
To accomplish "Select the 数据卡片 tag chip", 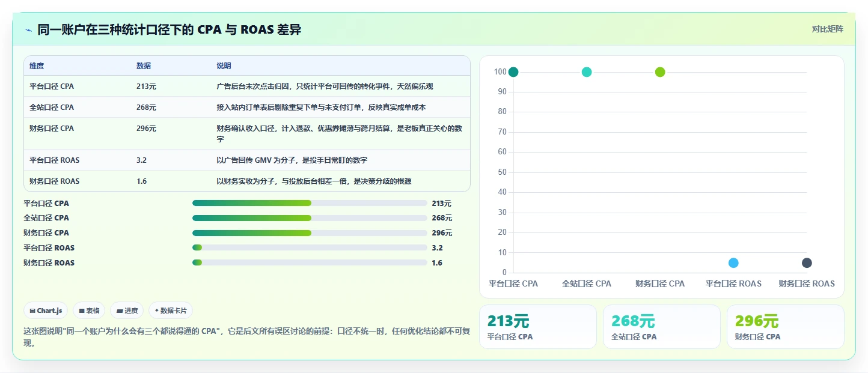I will pos(171,311).
